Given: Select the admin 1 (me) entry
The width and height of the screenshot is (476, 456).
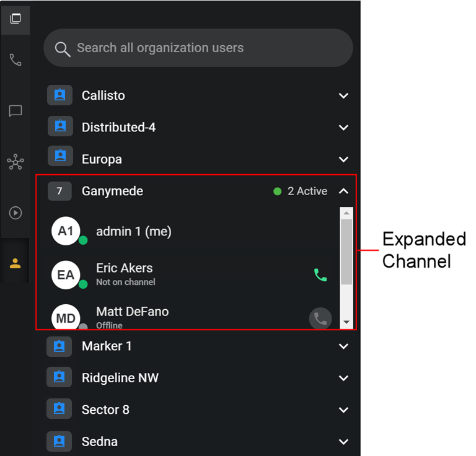Looking at the screenshot, I should click(x=134, y=232).
